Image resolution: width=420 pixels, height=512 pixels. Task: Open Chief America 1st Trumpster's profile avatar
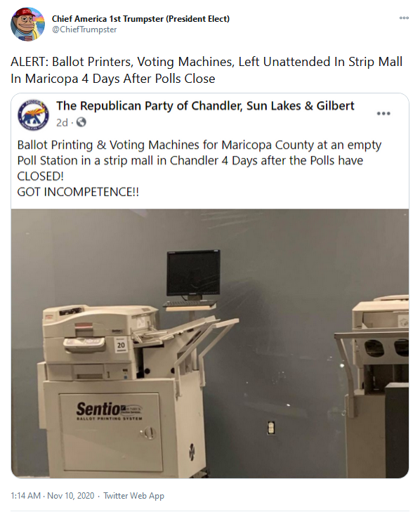(x=27, y=25)
